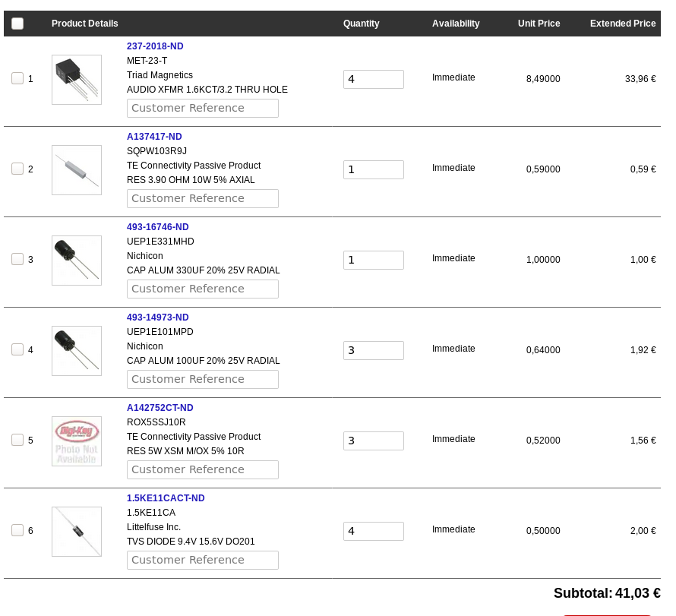
Task: Click the UEP1E331MHD capacitor thumbnail
Action: coord(77,261)
